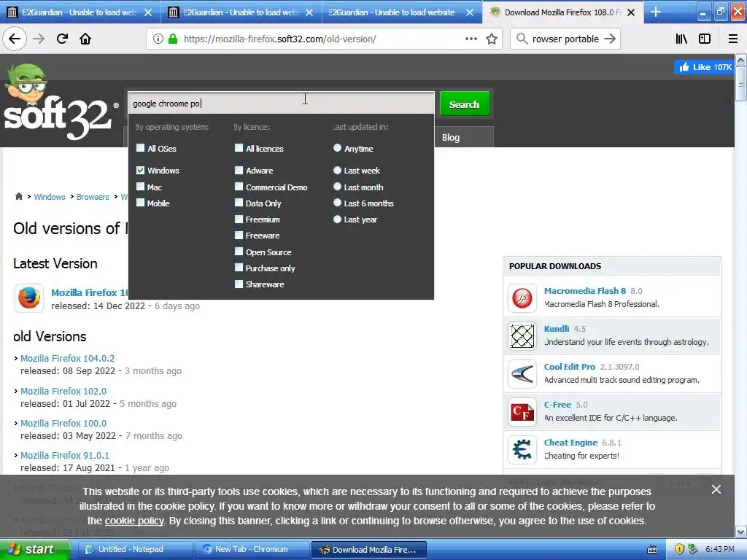Click the magnifier icon in browser search box
The width and height of the screenshot is (747, 560).
pos(522,39)
